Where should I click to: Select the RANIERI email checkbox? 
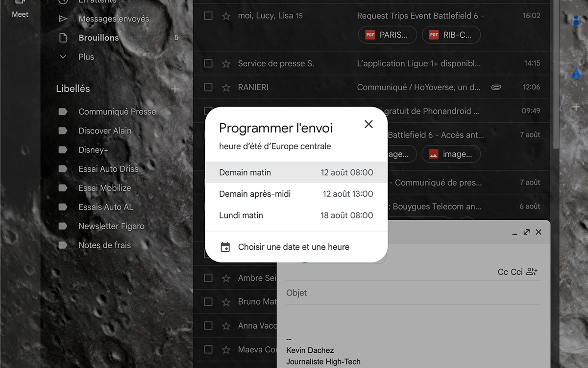click(208, 87)
